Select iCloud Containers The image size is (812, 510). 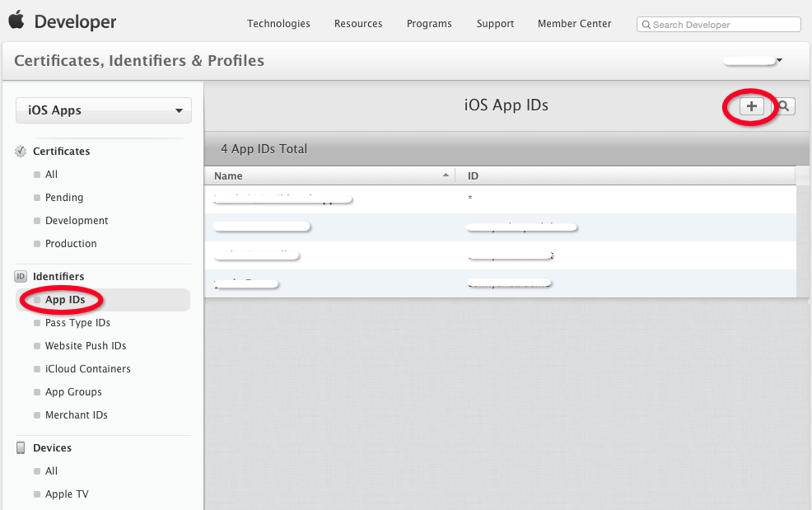(x=87, y=369)
